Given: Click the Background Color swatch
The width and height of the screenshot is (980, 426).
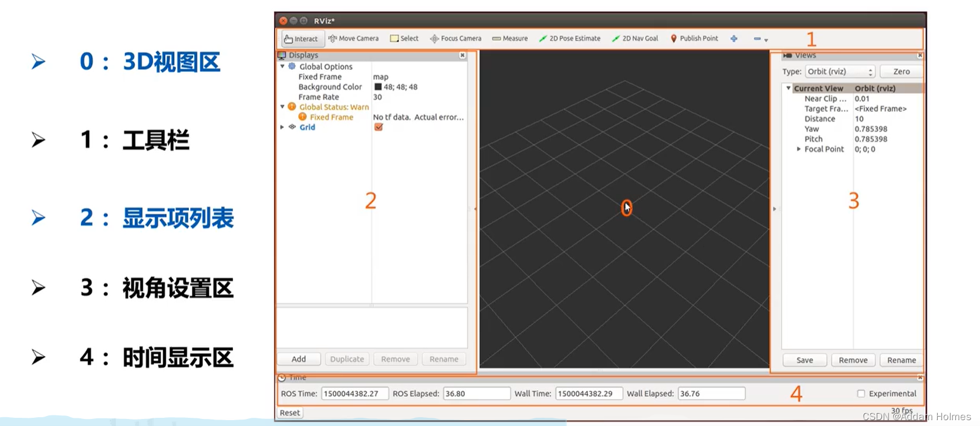Looking at the screenshot, I should click(x=378, y=87).
